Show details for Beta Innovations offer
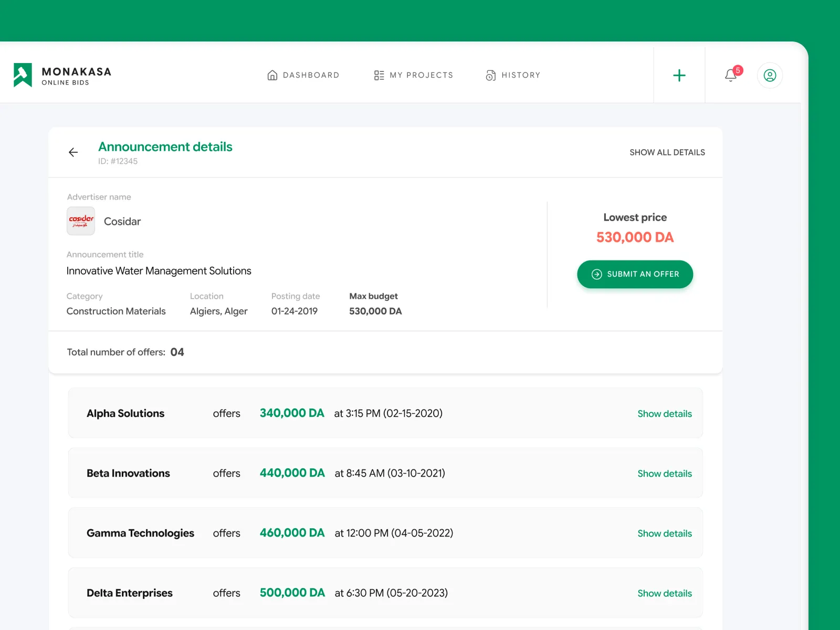Viewport: 840px width, 630px height. point(664,474)
